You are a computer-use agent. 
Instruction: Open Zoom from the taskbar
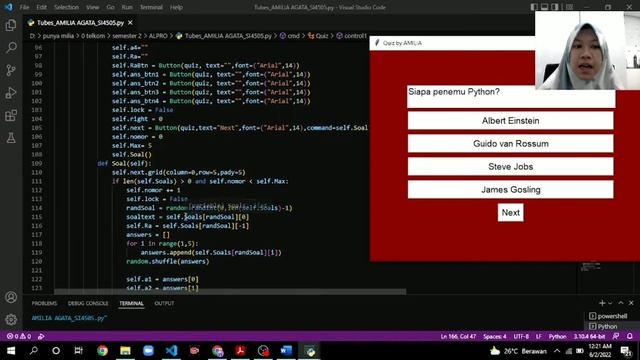tap(148, 351)
